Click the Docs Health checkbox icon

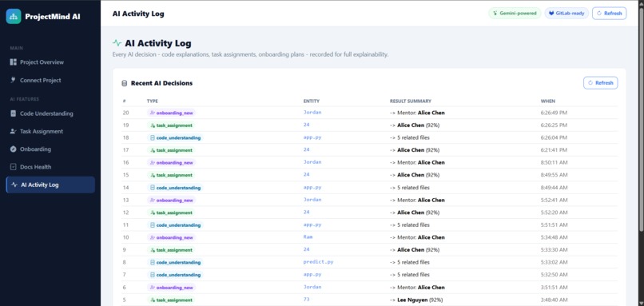[x=13, y=167]
